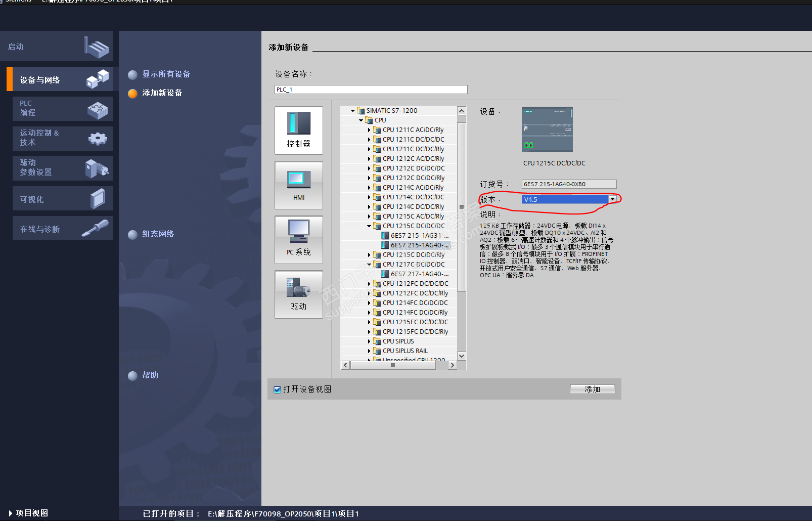This screenshot has height=521, width=812.
Task: Collapse the CPU 1215C DC/DC/DC node
Action: click(x=369, y=226)
